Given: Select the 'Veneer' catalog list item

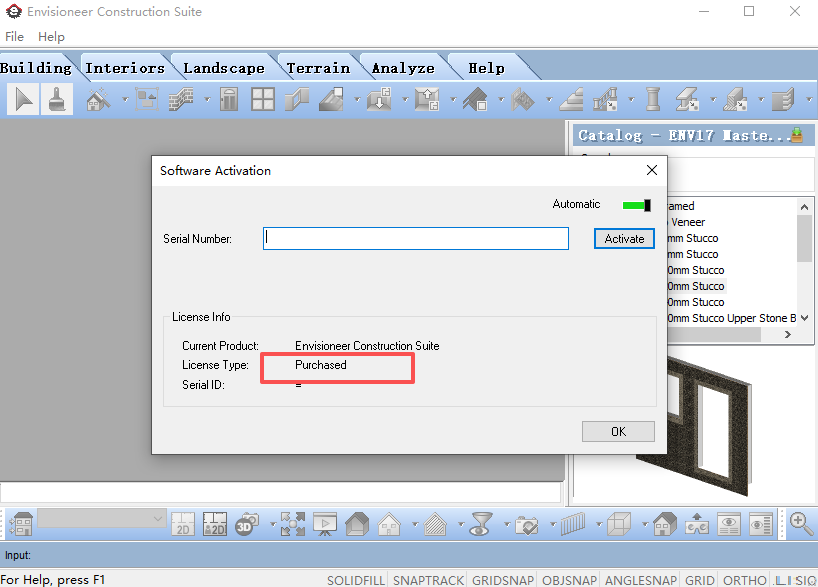Looking at the screenshot, I should coord(688,222).
